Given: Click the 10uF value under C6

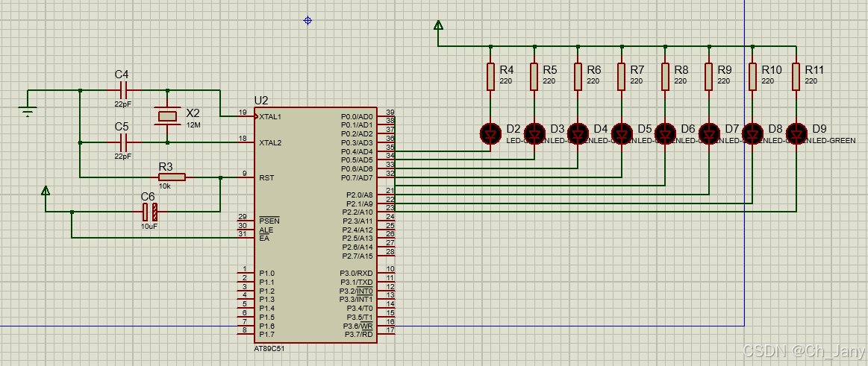Looking at the screenshot, I should [x=149, y=226].
